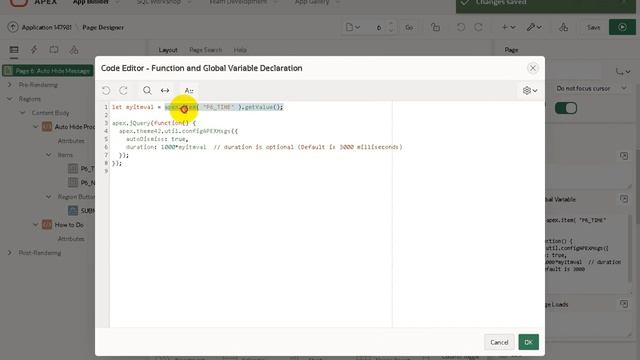Viewport: 640px width, 360px height.
Task: Select the Auto Hide region orange icon
Action: click(47, 127)
